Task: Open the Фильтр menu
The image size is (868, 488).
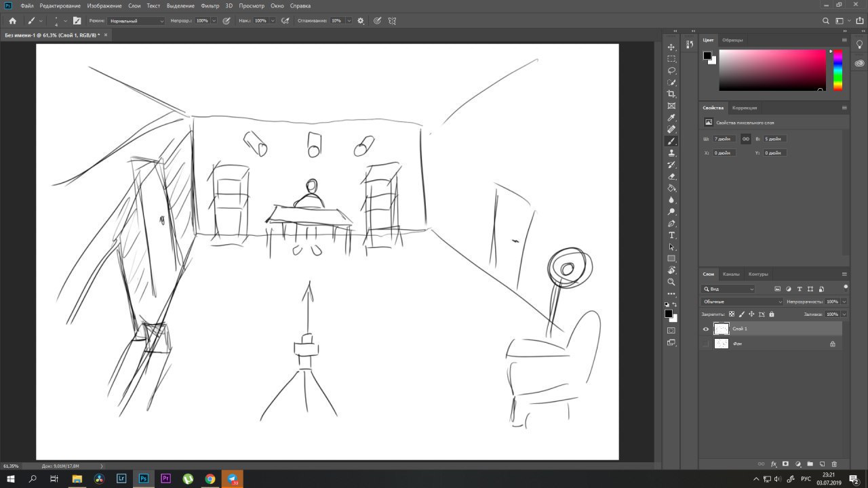Action: 210,5
